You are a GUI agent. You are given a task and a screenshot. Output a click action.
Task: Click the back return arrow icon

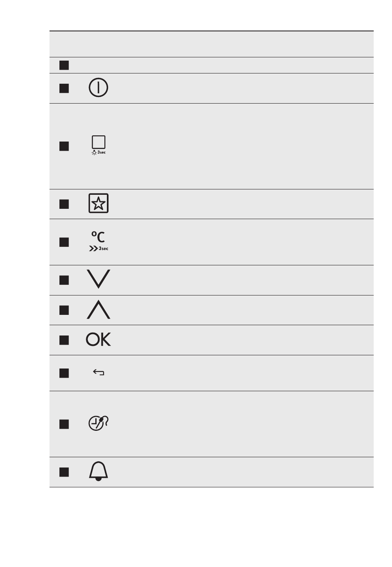pyautogui.click(x=99, y=373)
